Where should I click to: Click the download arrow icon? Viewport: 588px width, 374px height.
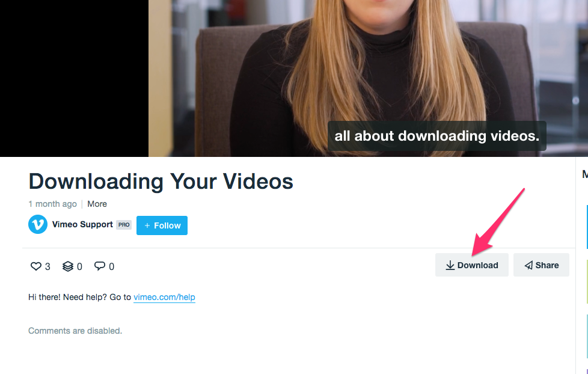pos(450,265)
